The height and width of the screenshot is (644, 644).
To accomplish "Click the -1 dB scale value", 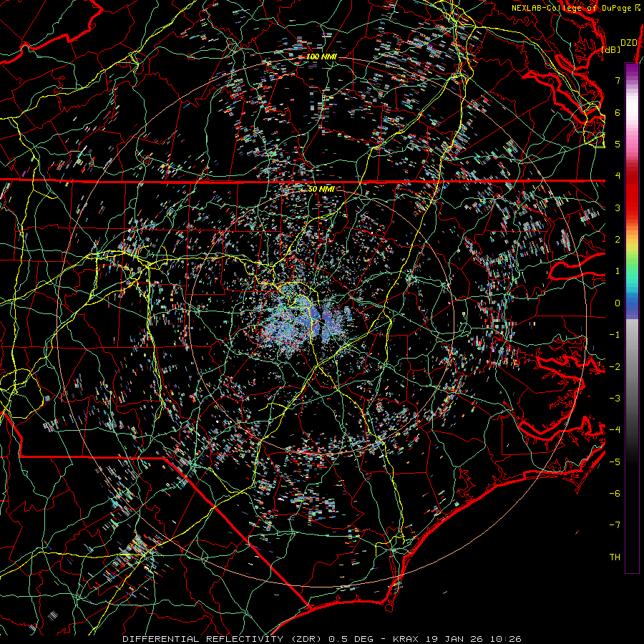I will coord(615,335).
